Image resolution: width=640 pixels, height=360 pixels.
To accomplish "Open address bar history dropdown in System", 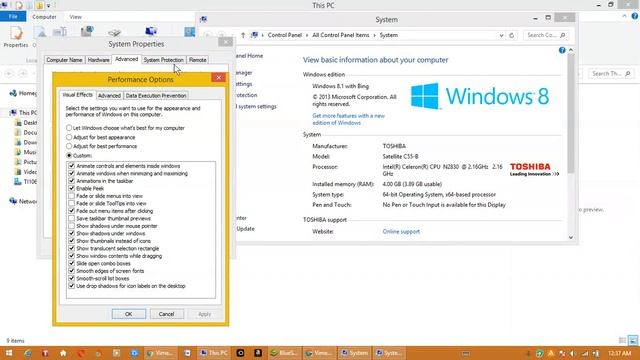I will pyautogui.click(x=501, y=36).
